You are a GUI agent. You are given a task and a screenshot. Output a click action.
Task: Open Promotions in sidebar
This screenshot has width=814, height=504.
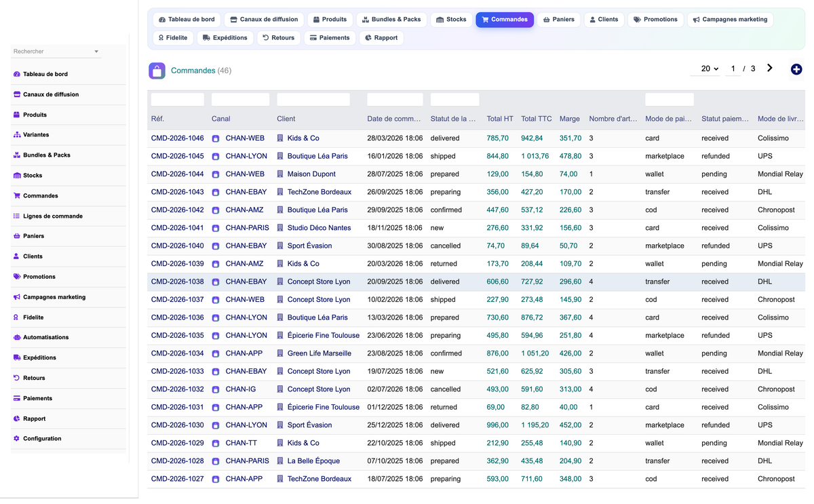39,277
